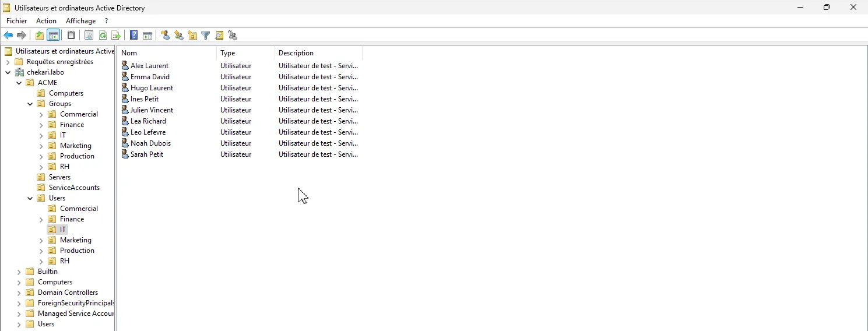Expand the Builtin container
Screen dimensions: 868x331
[19, 272]
